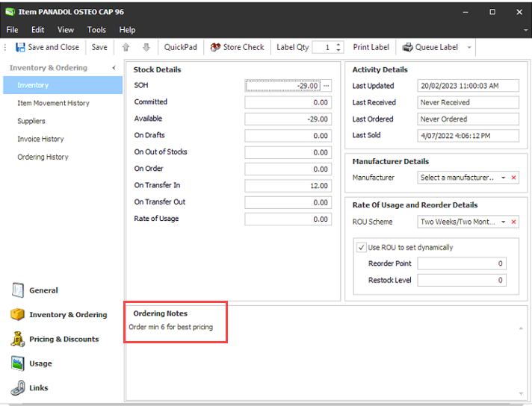Click the toolbar grip handle

(5, 47)
